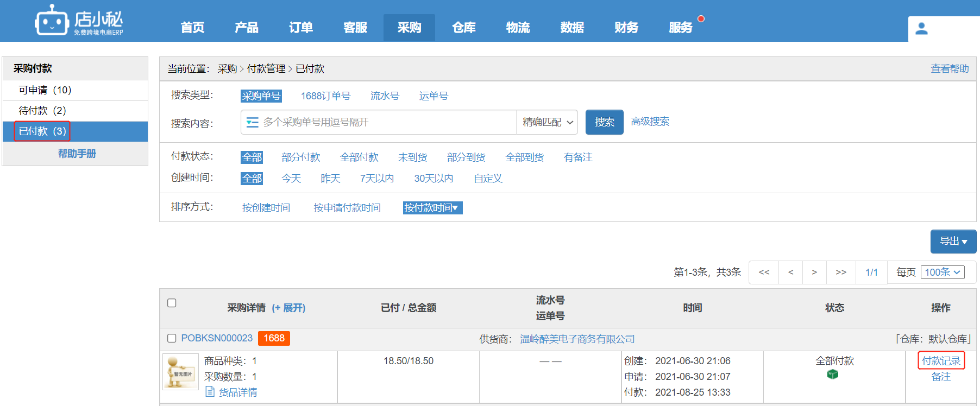The height and width of the screenshot is (406, 980).
Task: Choose search type 流水号
Action: [385, 96]
